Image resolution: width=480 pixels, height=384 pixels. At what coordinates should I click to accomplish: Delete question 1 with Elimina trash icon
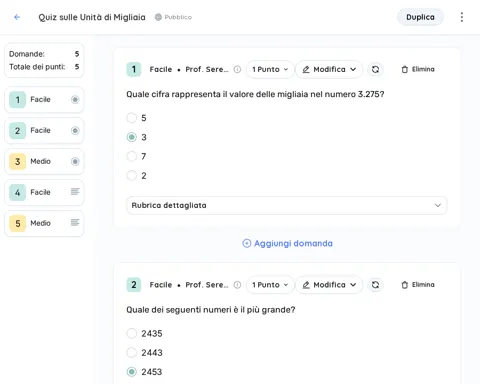tap(418, 69)
